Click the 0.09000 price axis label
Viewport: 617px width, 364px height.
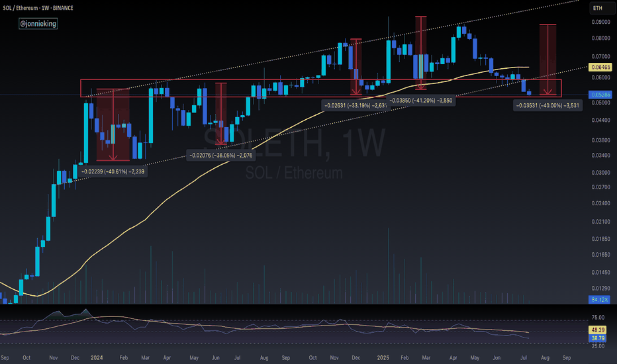click(x=600, y=22)
